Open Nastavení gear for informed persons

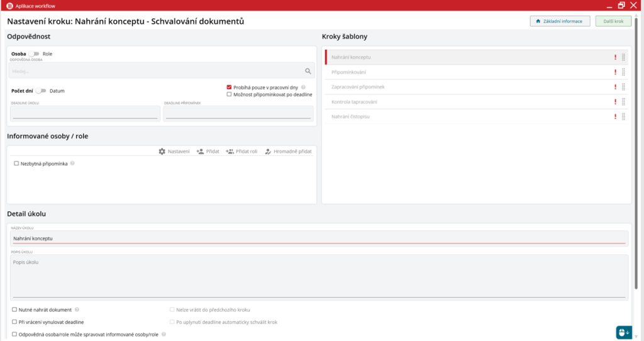pos(162,152)
